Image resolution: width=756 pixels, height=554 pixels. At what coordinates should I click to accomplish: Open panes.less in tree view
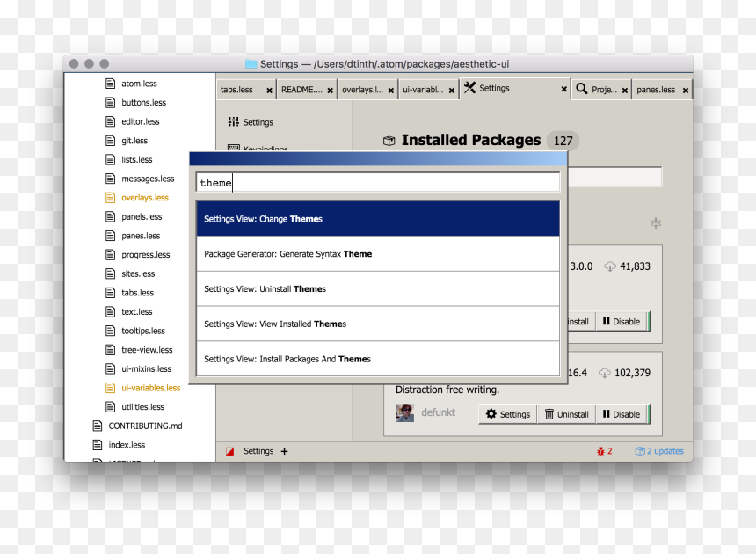pos(141,236)
